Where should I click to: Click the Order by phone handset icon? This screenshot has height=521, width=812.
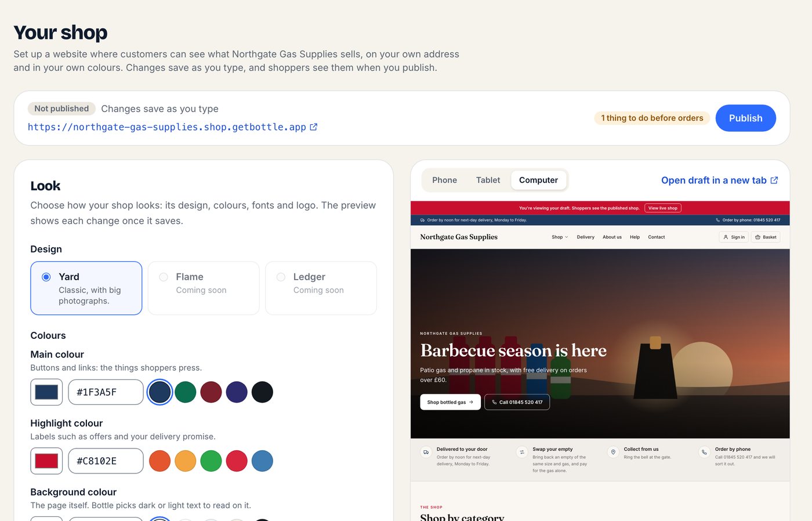pos(704,452)
